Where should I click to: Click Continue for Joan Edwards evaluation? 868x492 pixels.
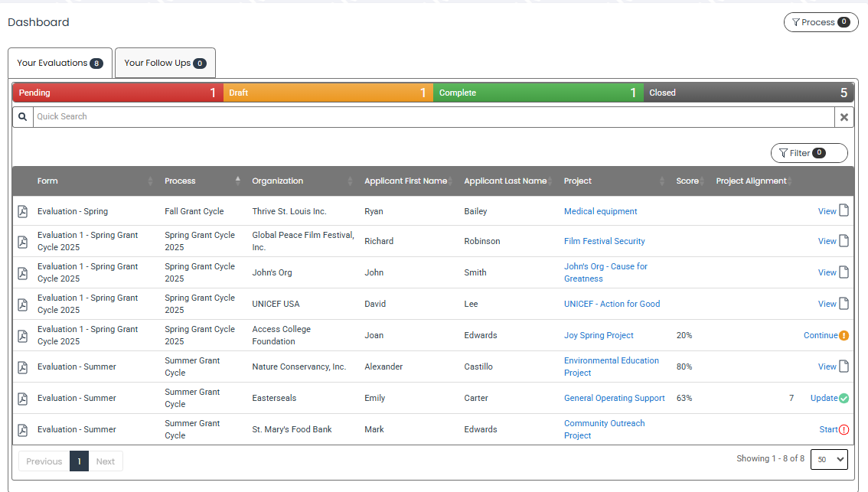(821, 335)
